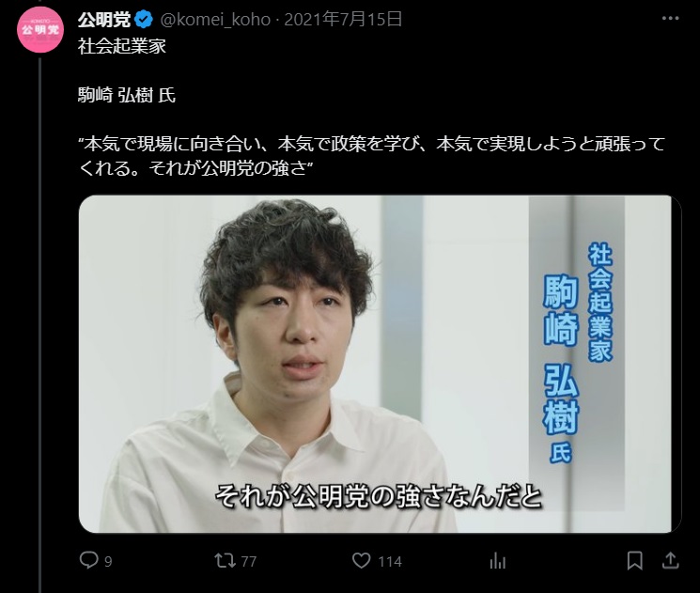View tweet analytics bar chart icon

[x=497, y=560]
